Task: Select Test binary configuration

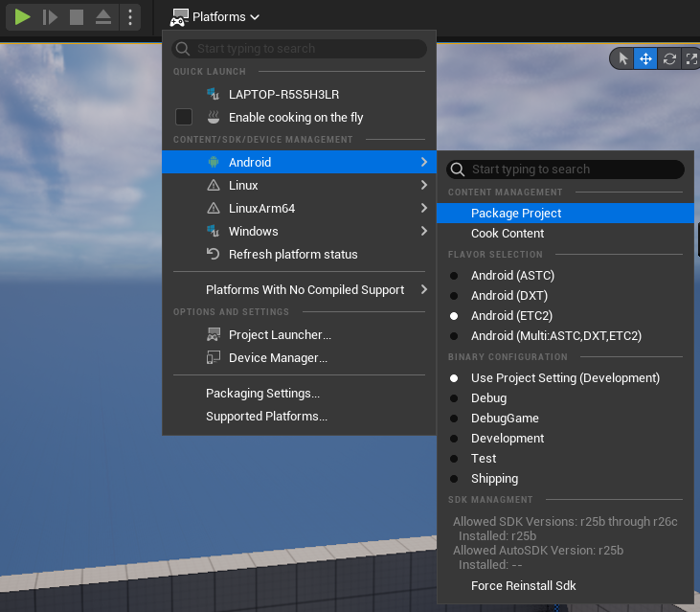Action: coord(565,459)
